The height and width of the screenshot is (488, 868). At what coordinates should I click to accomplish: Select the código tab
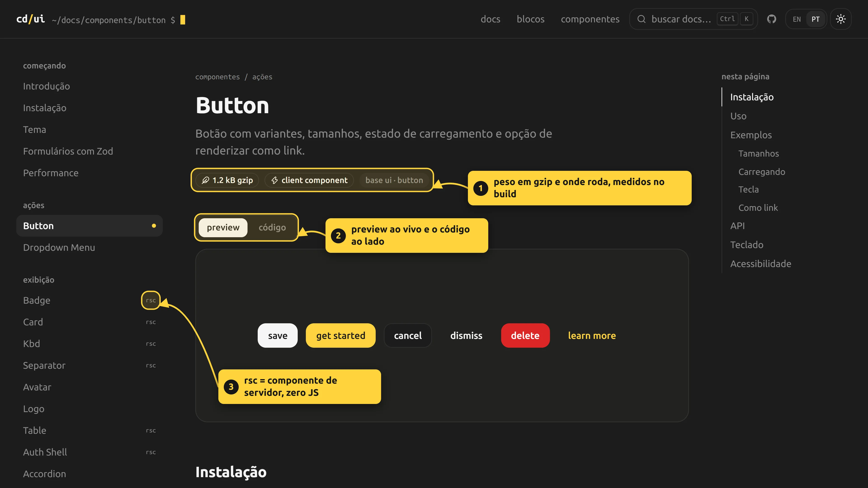click(272, 228)
